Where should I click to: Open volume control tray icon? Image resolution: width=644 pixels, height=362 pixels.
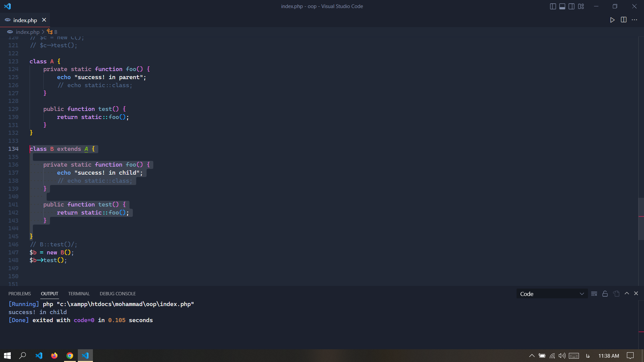pyautogui.click(x=562, y=356)
